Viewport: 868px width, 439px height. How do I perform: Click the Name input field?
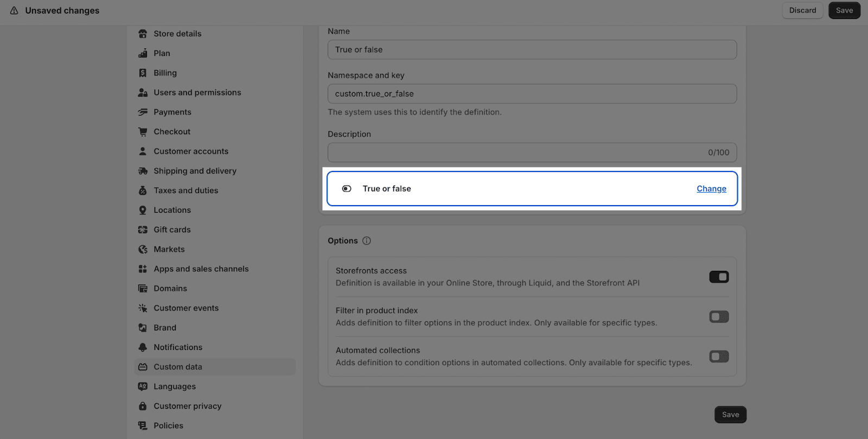pos(532,49)
